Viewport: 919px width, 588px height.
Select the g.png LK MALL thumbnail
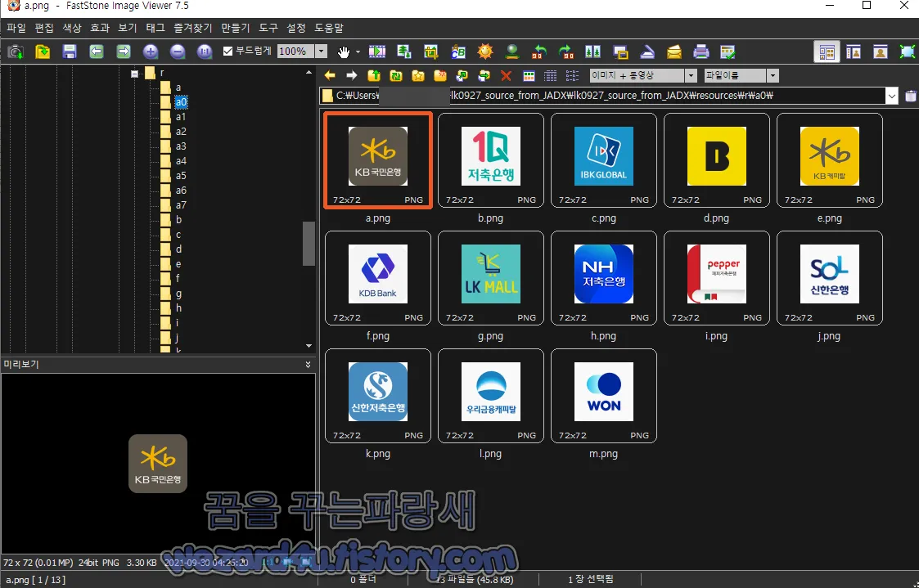pyautogui.click(x=491, y=278)
